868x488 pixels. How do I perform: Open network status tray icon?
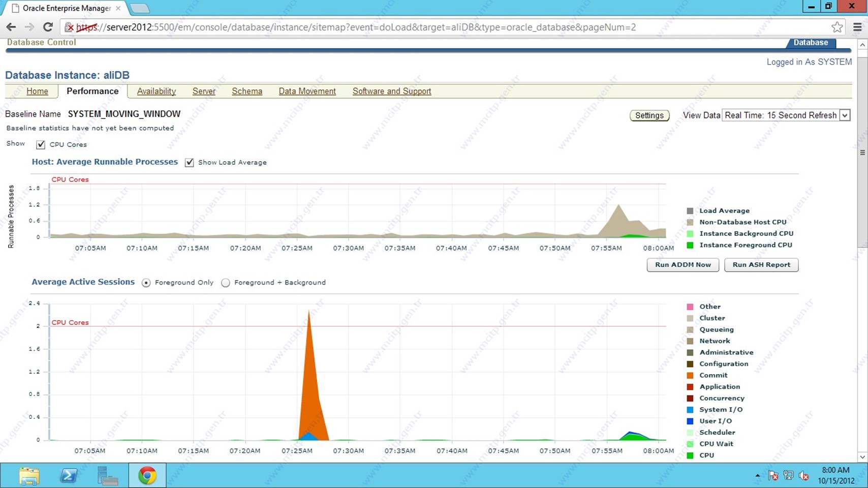(x=788, y=476)
